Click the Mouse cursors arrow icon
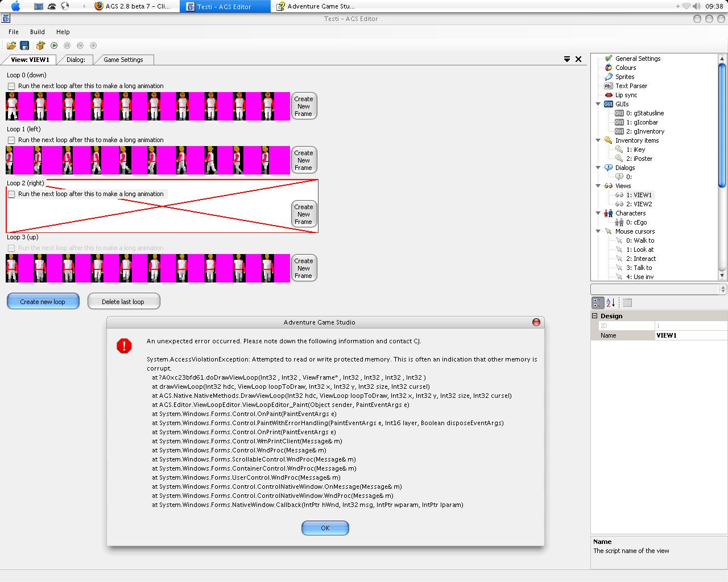This screenshot has height=582, width=728. tap(609, 231)
